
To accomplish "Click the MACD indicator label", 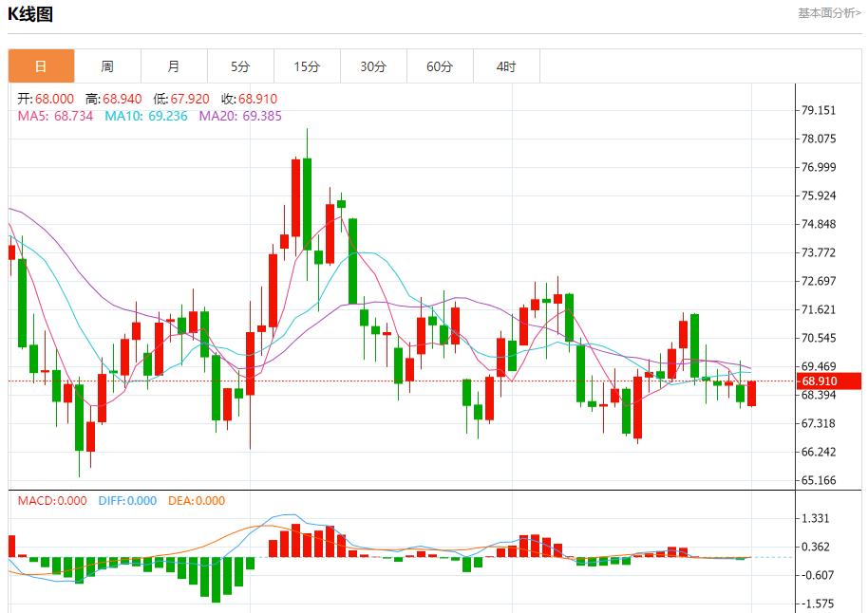I will (52, 501).
